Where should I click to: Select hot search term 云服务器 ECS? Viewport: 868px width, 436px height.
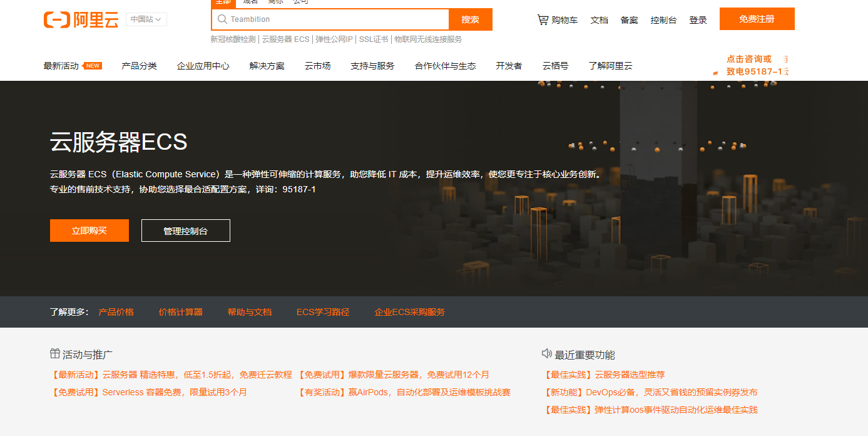pyautogui.click(x=285, y=39)
